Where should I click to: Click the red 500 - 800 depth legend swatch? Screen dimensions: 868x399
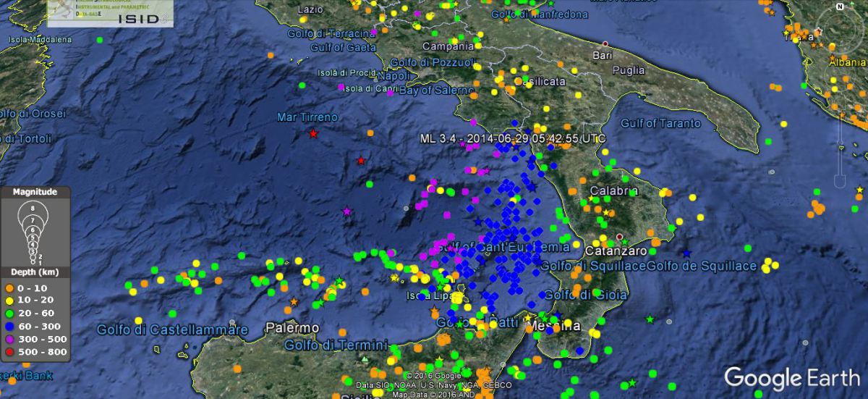coord(9,352)
